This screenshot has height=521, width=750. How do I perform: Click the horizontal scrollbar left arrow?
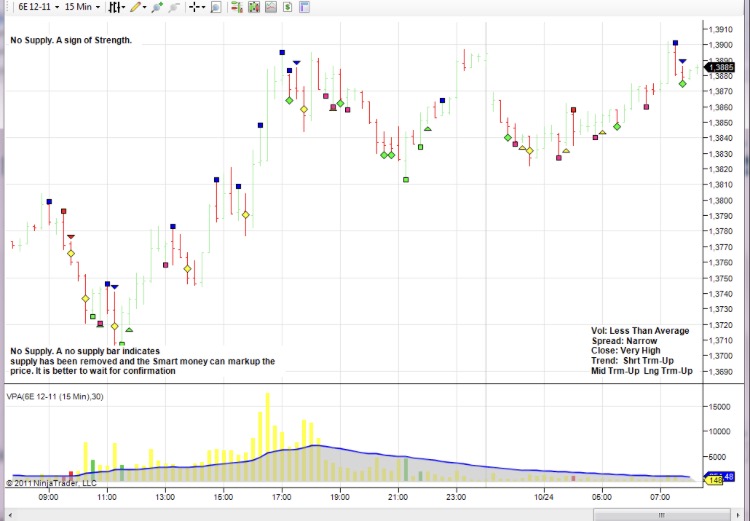(x=9, y=515)
